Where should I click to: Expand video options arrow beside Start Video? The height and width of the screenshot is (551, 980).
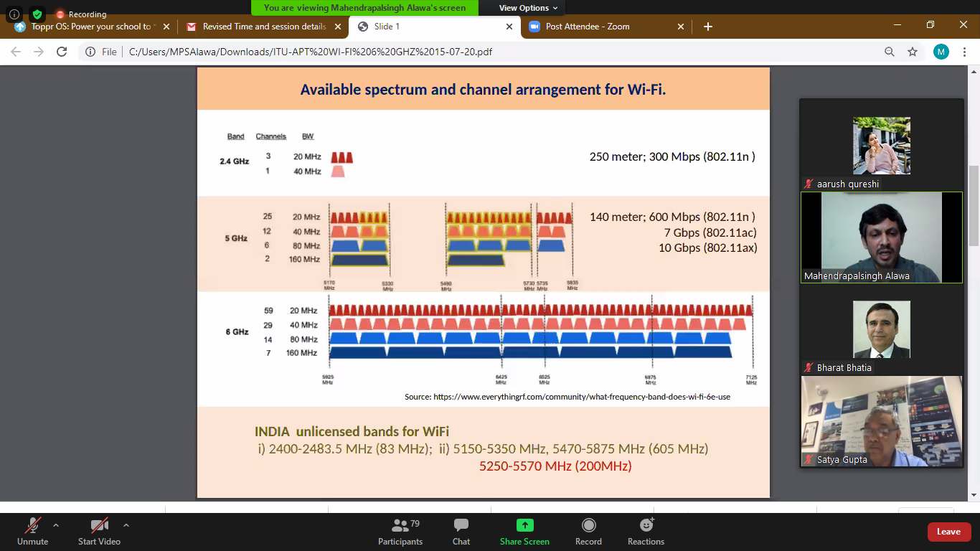coord(126,524)
